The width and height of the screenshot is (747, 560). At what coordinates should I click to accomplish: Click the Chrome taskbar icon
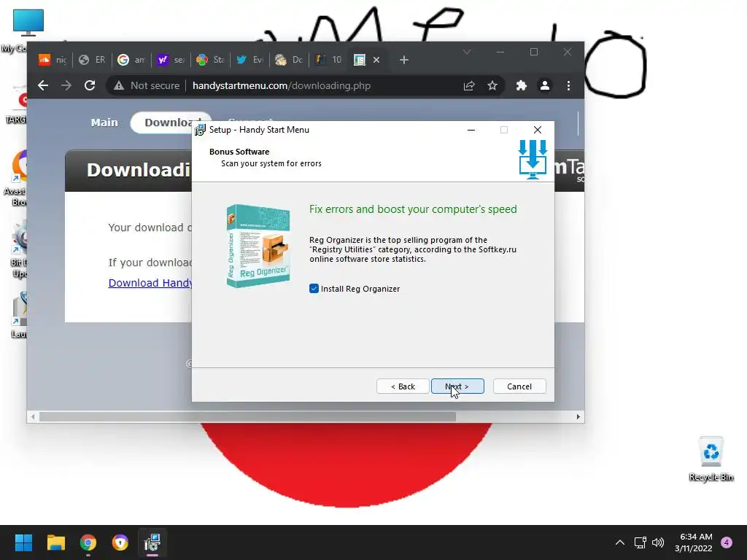tap(88, 542)
